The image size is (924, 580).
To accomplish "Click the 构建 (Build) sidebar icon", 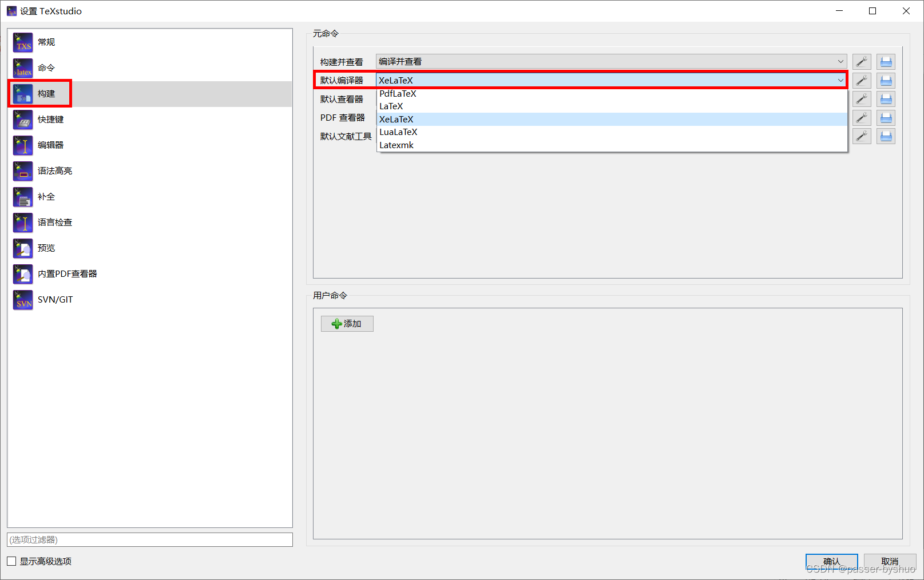I will (23, 94).
